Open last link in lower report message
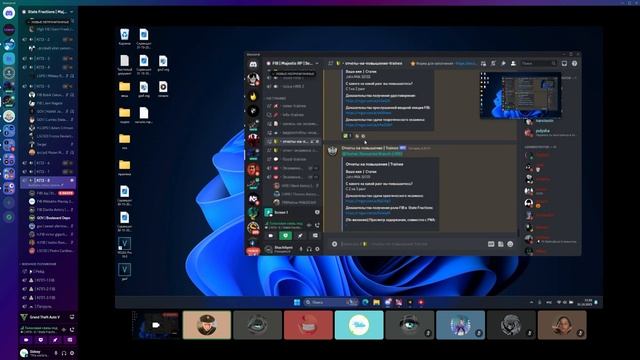Screen dimensions: 640x360 368,213
